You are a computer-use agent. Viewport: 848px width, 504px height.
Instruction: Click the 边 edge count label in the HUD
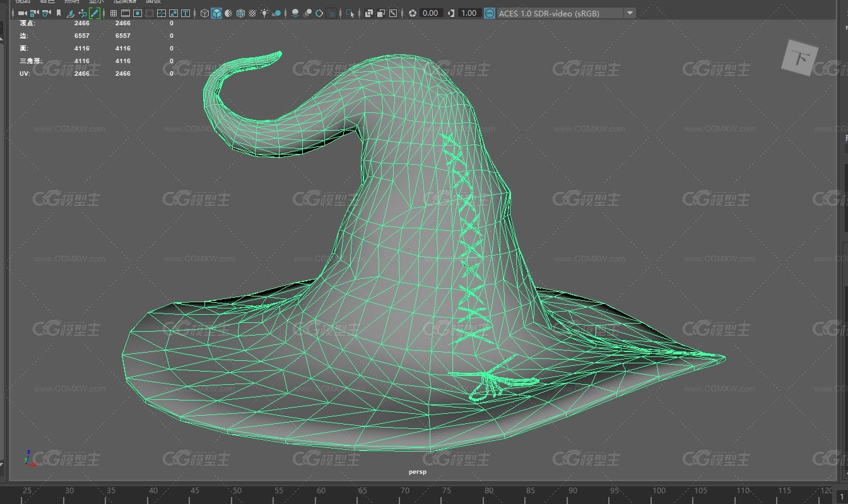(x=24, y=35)
